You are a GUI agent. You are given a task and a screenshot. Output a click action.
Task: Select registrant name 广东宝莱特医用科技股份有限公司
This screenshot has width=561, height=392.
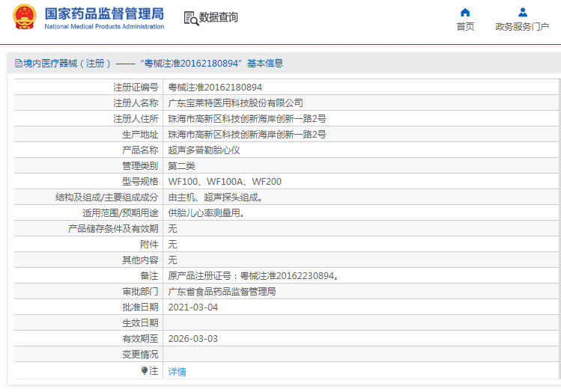235,103
